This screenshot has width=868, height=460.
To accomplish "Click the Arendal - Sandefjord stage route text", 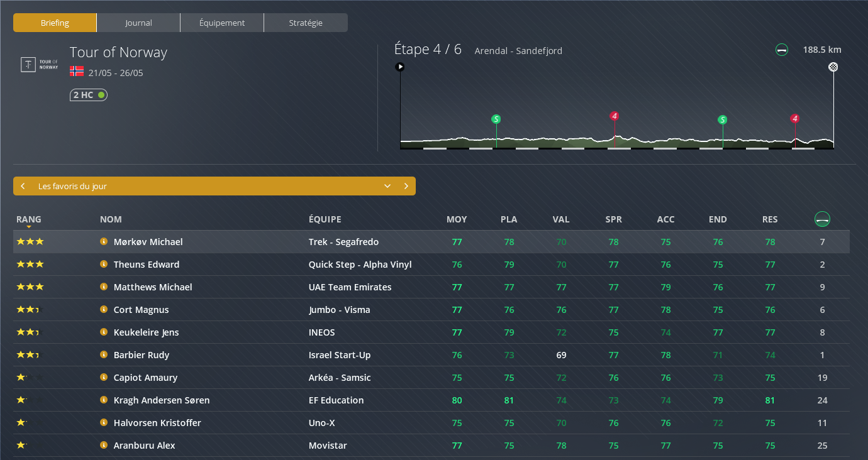I will coord(519,51).
